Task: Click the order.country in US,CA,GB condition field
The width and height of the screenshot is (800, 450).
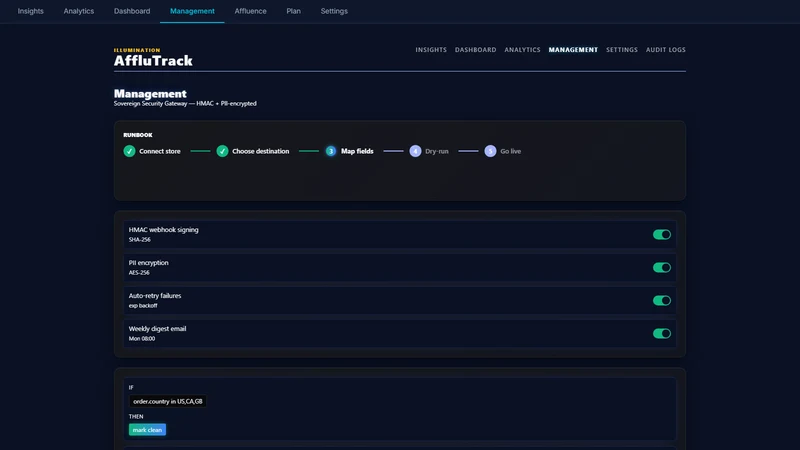Action: pos(167,402)
